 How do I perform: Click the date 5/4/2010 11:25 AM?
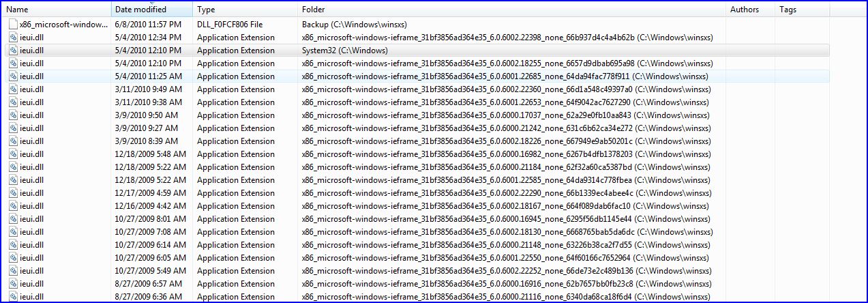148,76
